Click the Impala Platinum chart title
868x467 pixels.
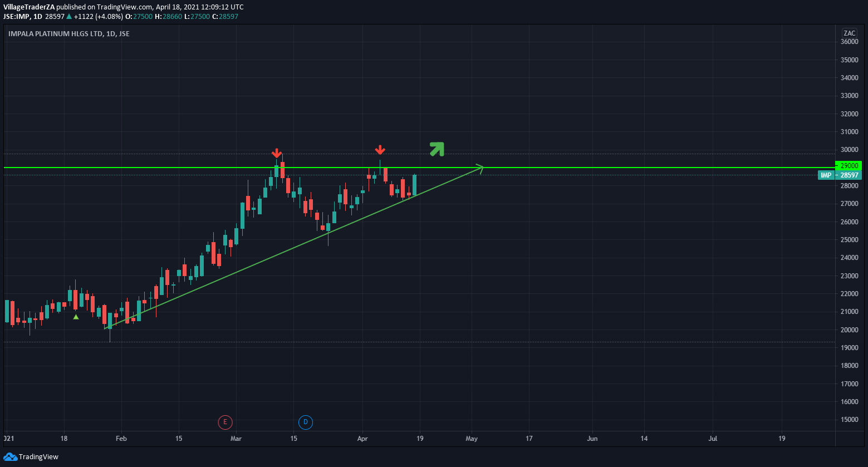69,34
